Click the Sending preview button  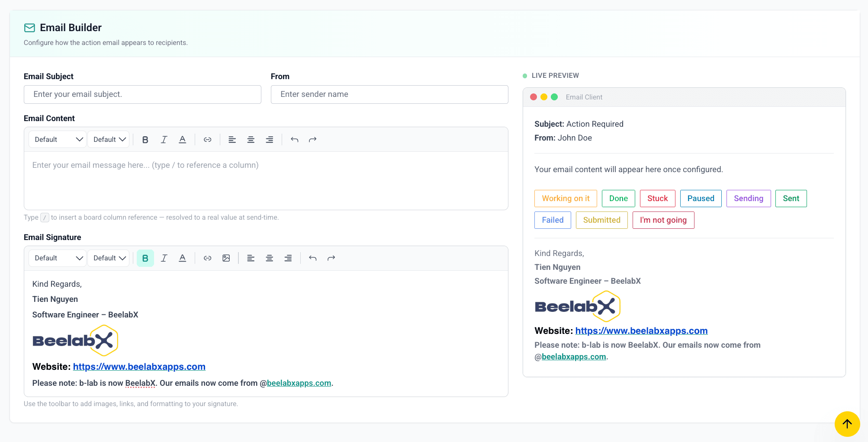(x=748, y=199)
